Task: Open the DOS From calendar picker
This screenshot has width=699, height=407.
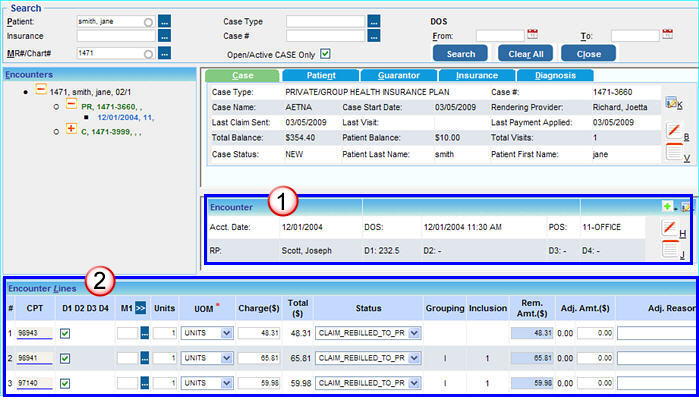Action: pyautogui.click(x=532, y=35)
